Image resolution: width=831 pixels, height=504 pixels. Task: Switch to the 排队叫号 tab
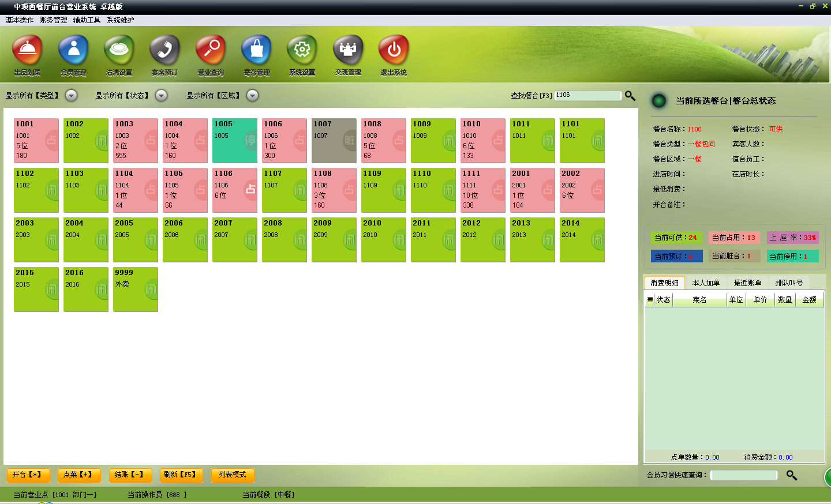pyautogui.click(x=789, y=283)
